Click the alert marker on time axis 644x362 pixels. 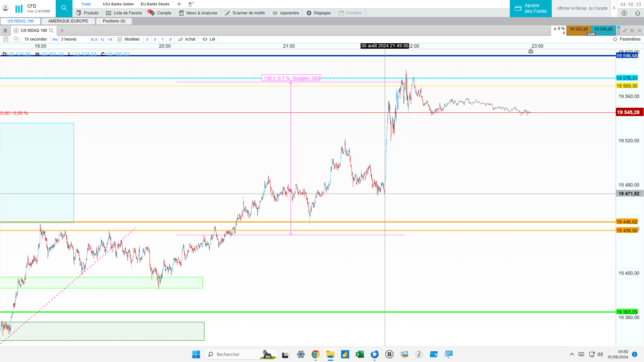point(531,51)
